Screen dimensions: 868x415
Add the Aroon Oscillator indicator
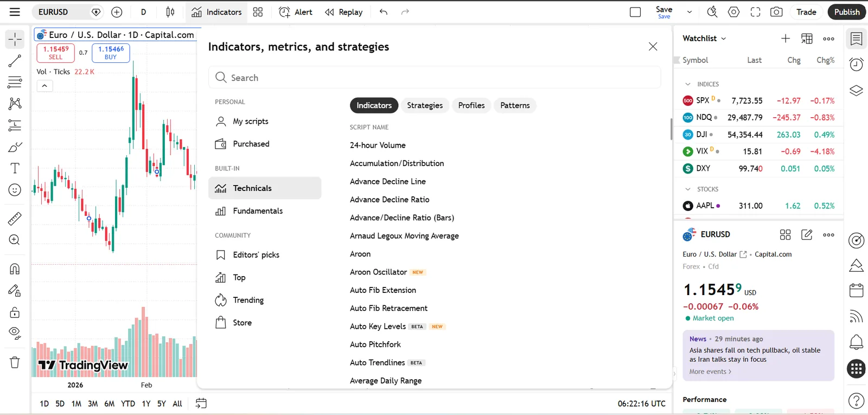(x=378, y=272)
